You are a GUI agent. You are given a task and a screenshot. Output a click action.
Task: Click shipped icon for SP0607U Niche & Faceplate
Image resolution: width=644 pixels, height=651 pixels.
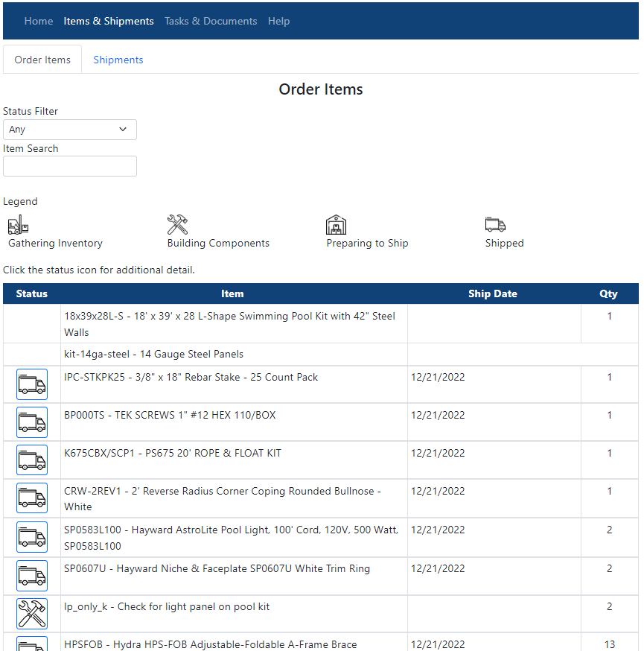(x=32, y=576)
